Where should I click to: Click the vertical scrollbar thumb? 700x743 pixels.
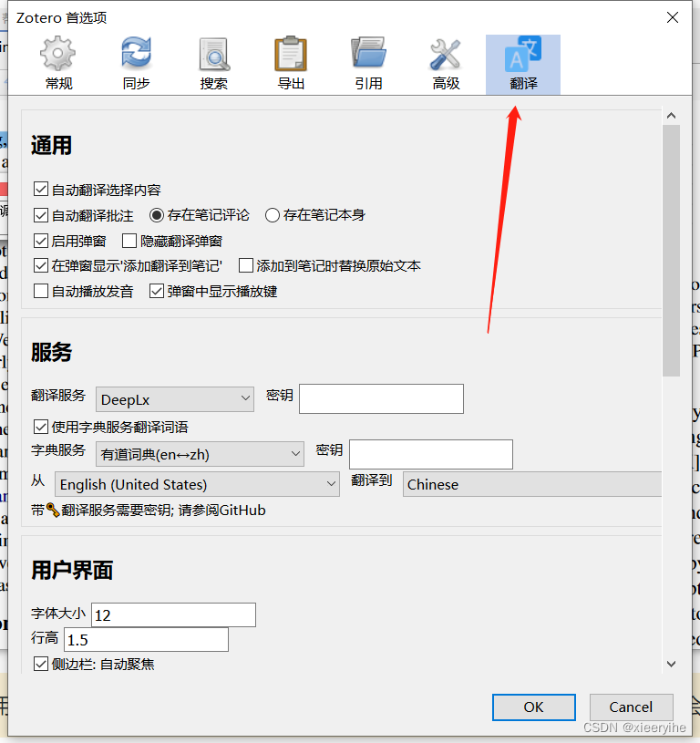(671, 250)
